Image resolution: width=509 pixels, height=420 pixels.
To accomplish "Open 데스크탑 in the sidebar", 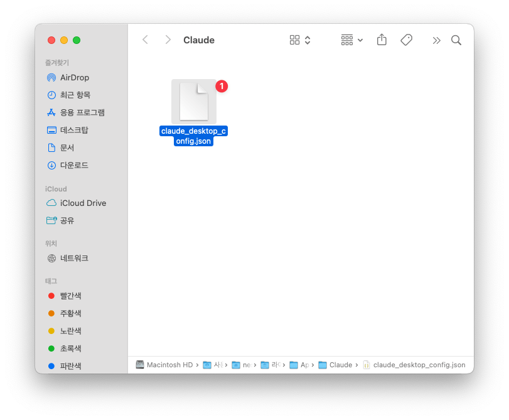I will pyautogui.click(x=68, y=130).
